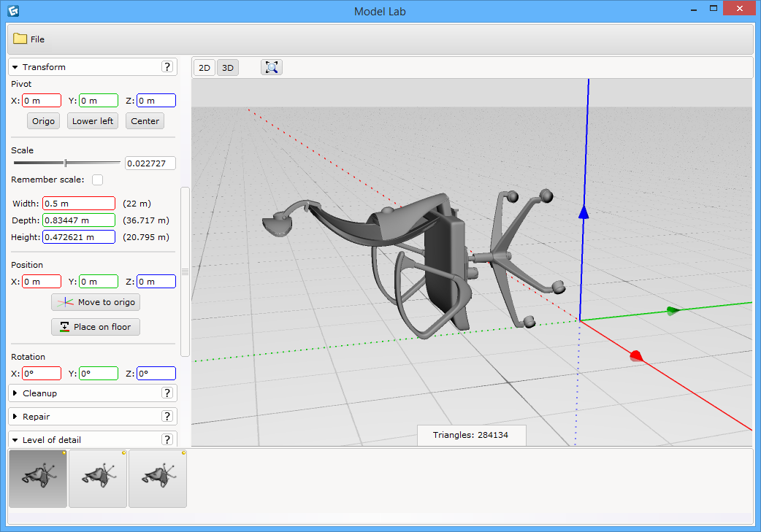
Task: Select the first chair model thumbnail
Action: 38,479
